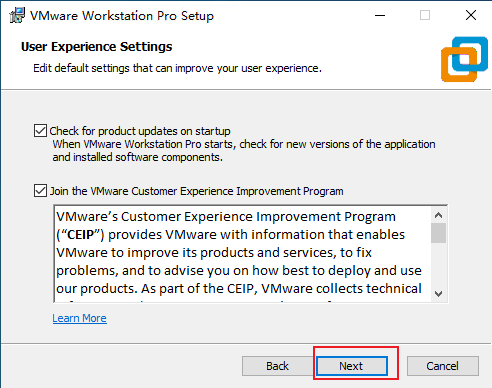Click the greyed-out maximize window icon
The height and width of the screenshot is (388, 492).
[x=425, y=15]
